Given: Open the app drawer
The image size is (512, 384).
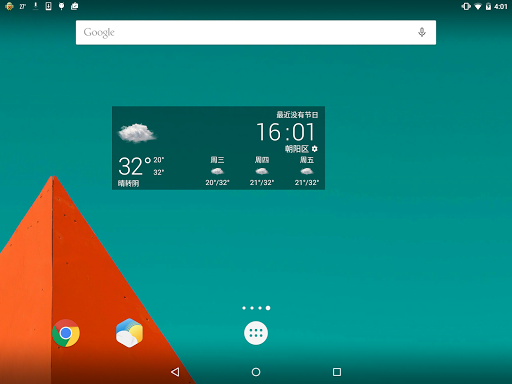Looking at the screenshot, I should pos(256,333).
